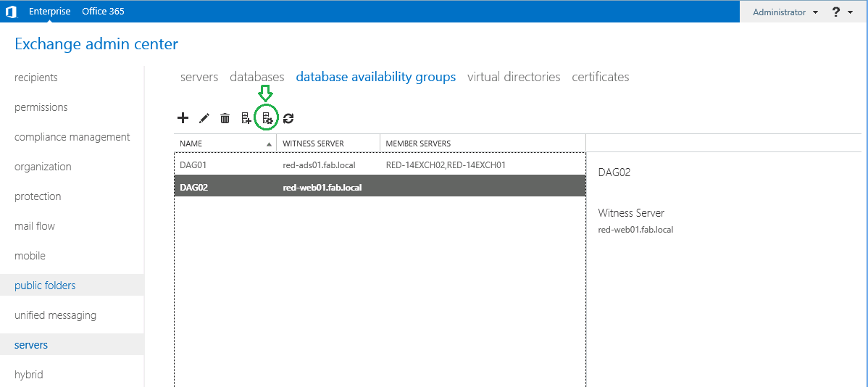Open the certificates tab
Screen dimensions: 868x387
(x=601, y=77)
